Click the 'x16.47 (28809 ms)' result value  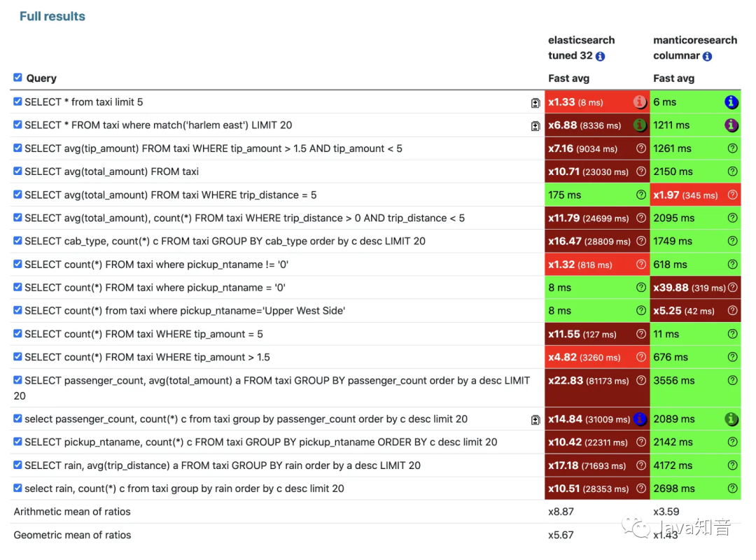click(x=589, y=241)
